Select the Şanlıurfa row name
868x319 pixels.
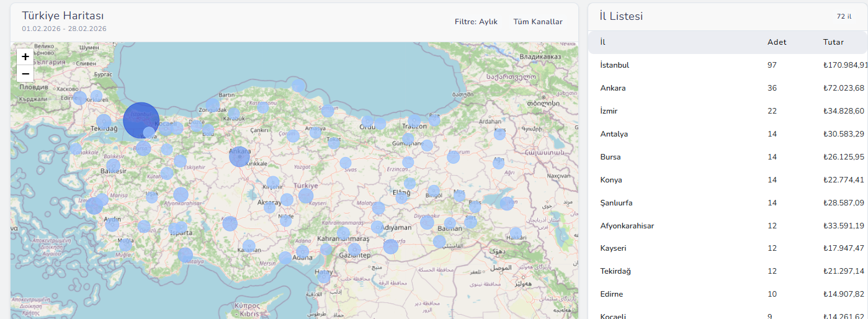[617, 203]
